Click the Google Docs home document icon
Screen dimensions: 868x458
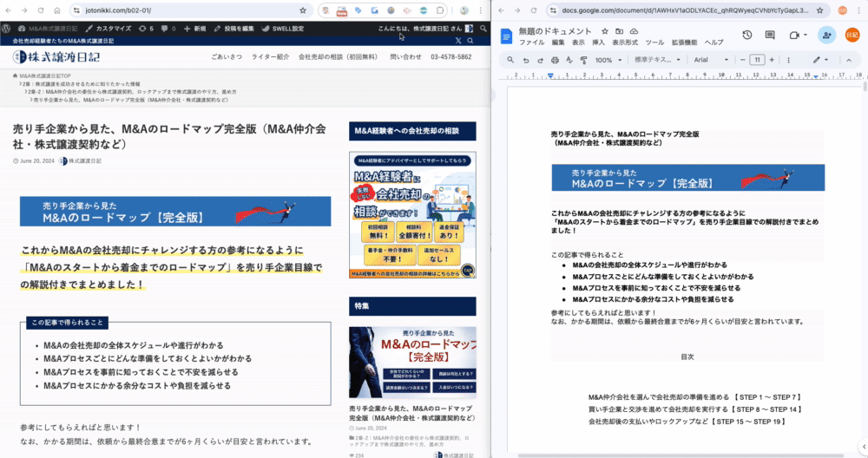pyautogui.click(x=506, y=36)
